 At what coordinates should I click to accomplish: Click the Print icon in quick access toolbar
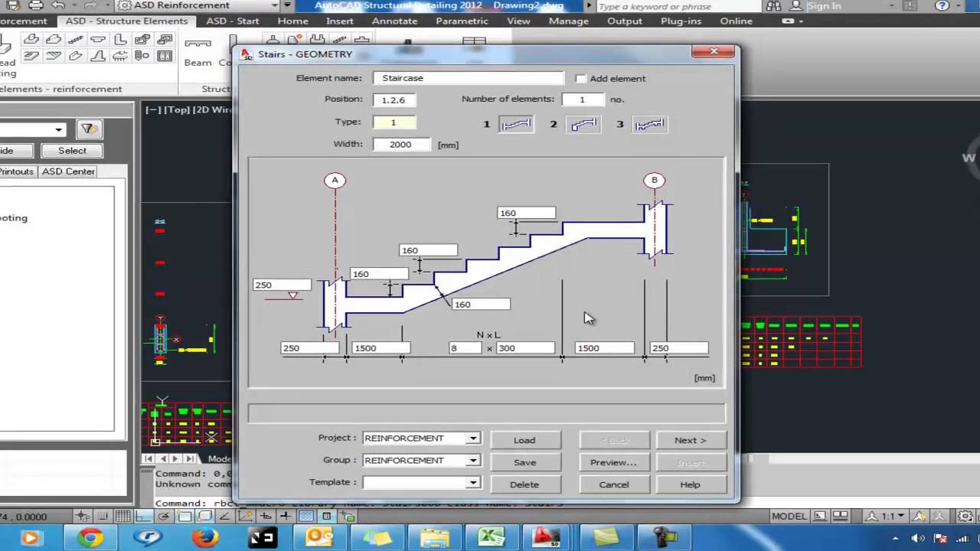(35, 5)
